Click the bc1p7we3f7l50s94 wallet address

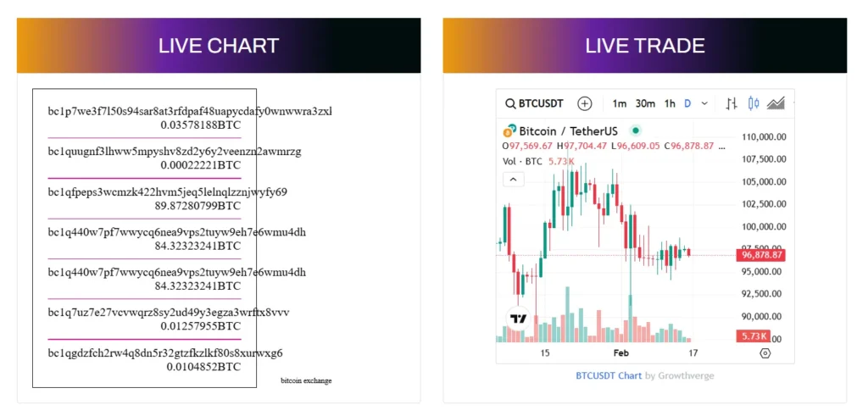189,111
